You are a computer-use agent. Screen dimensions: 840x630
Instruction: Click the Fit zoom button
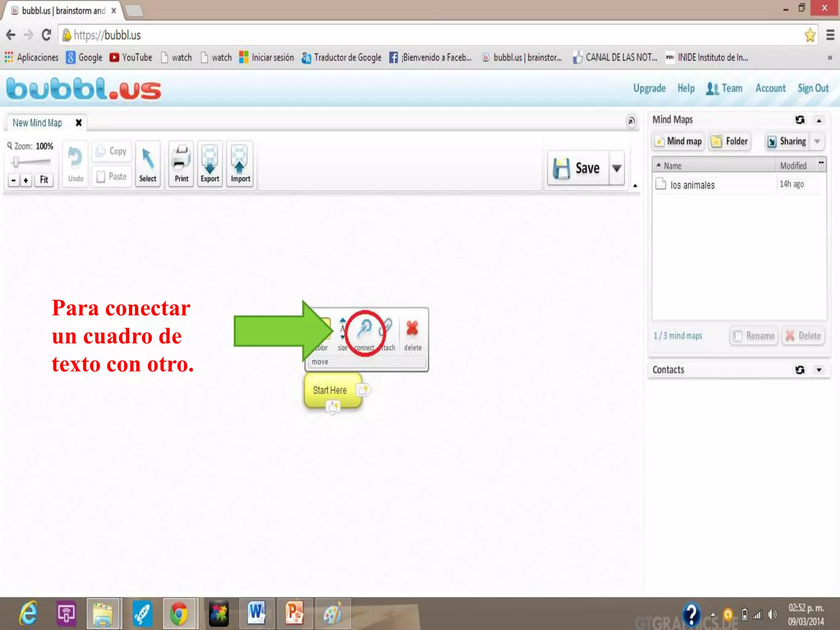(44, 180)
